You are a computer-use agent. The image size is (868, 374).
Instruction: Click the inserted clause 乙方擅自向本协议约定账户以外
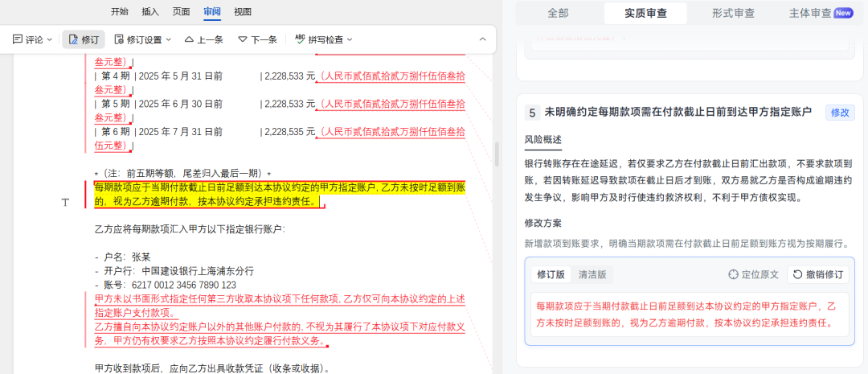(280, 334)
